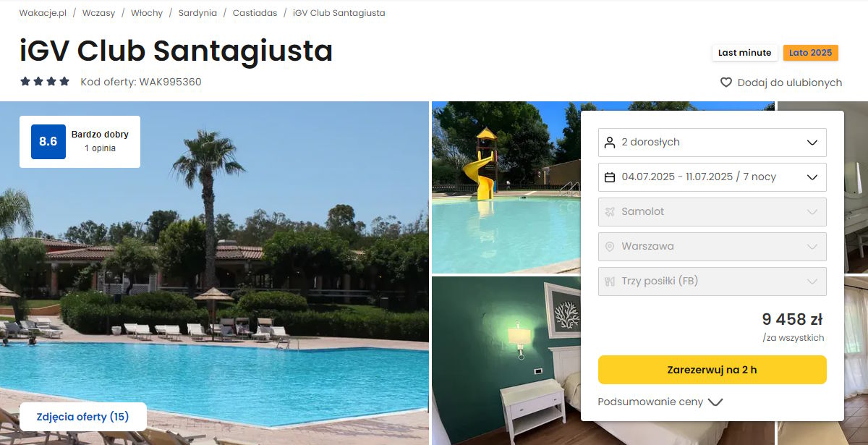
Task: Click the Zarezerwuj na 2 h button
Action: tap(712, 370)
